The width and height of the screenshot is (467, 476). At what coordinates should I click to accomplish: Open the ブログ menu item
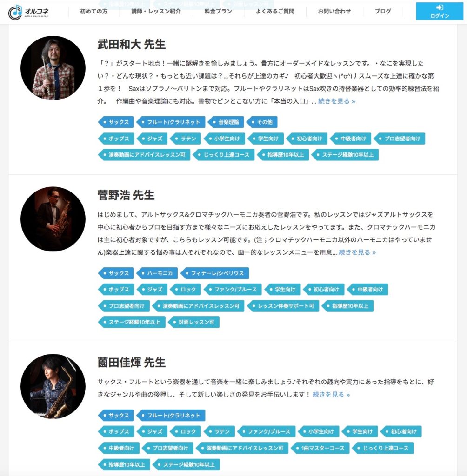[383, 12]
